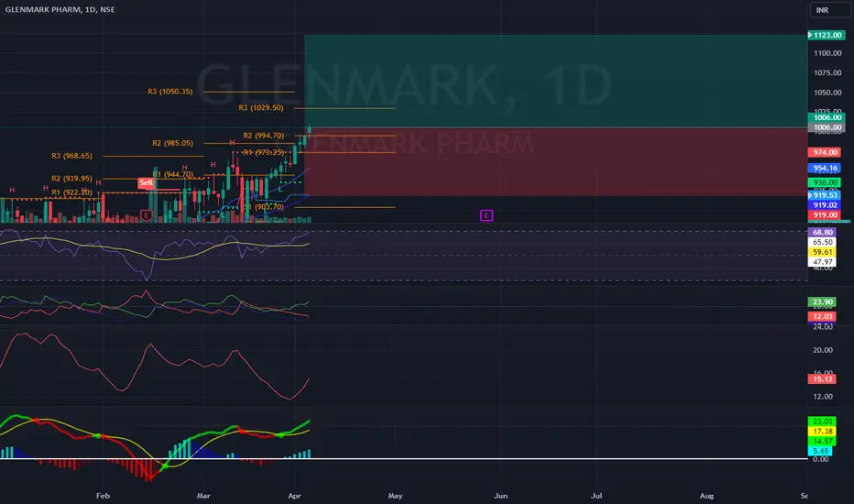Click the red Sell signal label
This screenshot has height=504, width=854.
coord(146,182)
